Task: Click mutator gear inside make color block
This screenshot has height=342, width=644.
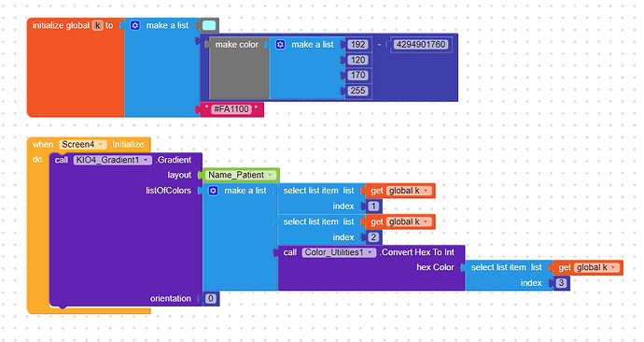Action: [x=280, y=45]
